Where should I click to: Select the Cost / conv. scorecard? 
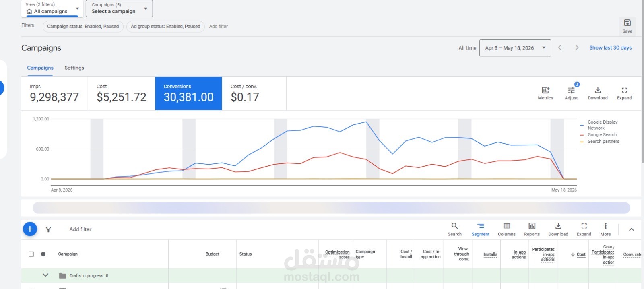254,93
